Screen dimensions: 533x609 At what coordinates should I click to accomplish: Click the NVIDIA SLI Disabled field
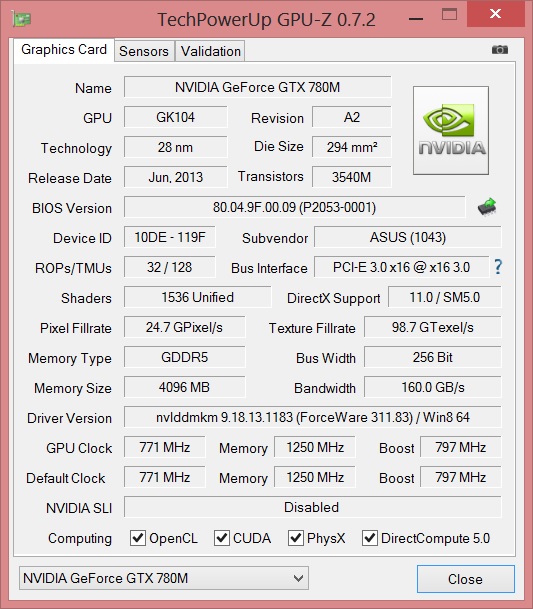[x=313, y=507]
